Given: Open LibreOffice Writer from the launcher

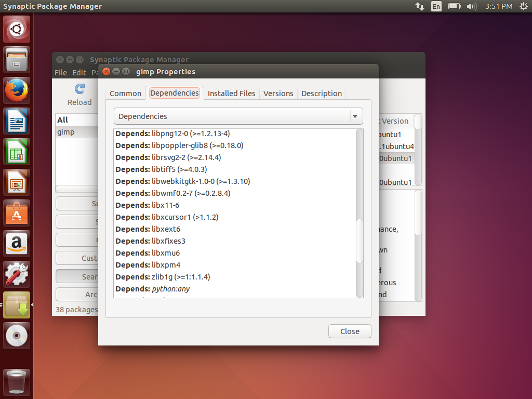Looking at the screenshot, I should tap(17, 121).
